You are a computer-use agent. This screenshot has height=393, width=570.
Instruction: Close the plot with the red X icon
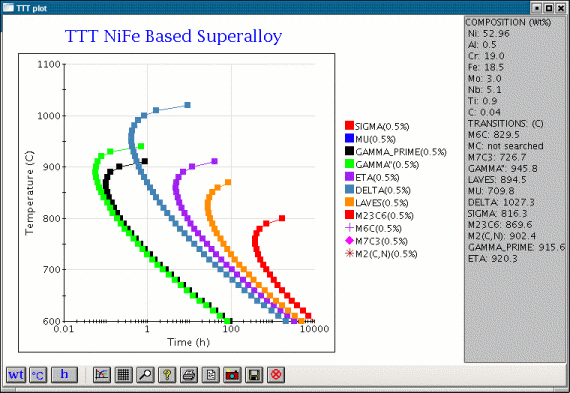click(x=276, y=374)
